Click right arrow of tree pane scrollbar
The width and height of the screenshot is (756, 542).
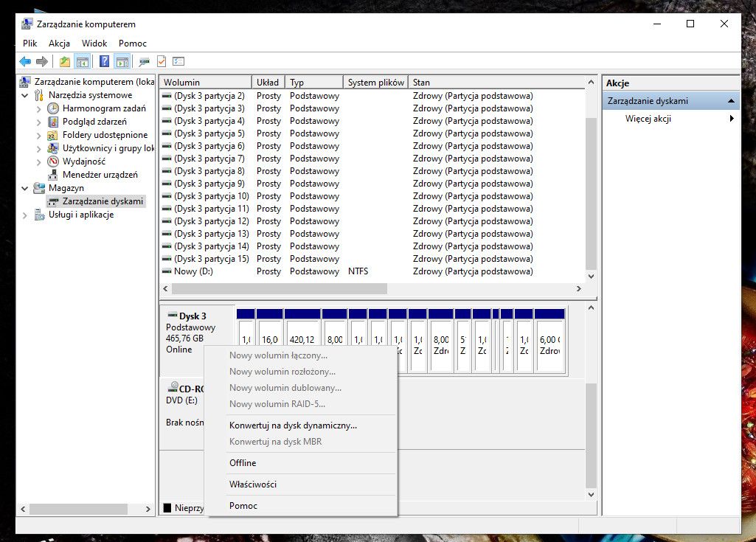[x=148, y=509]
